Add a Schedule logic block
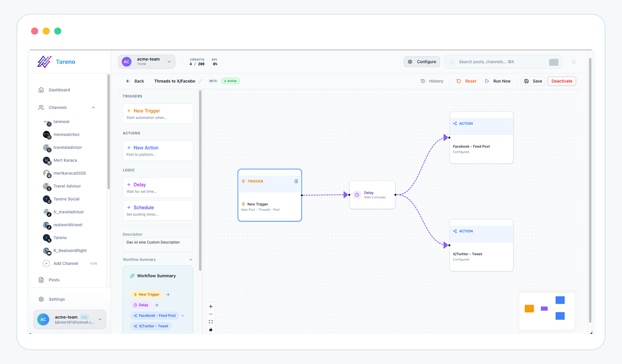 pyautogui.click(x=158, y=210)
